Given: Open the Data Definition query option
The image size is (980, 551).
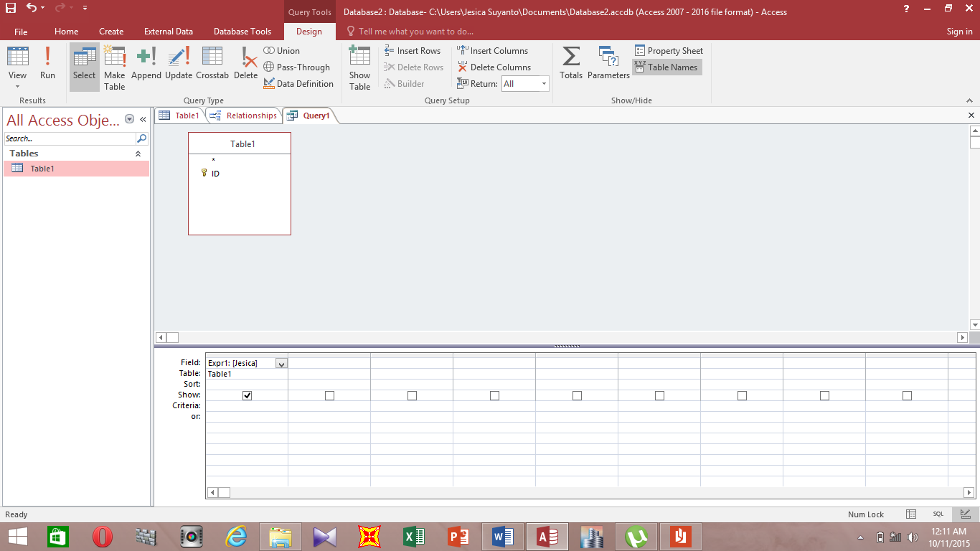Looking at the screenshot, I should pos(298,84).
